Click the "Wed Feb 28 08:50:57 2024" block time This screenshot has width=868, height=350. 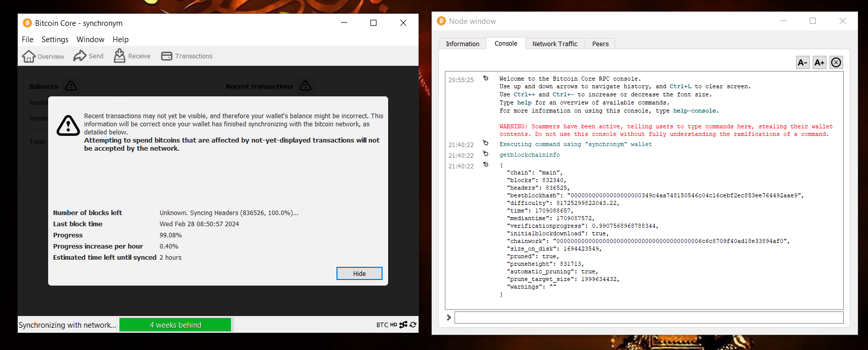coord(199,224)
